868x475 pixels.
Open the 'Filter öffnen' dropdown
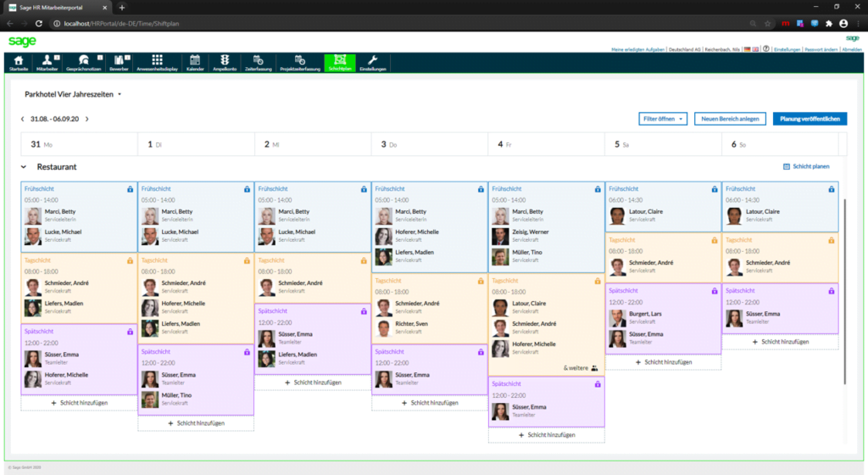(663, 119)
